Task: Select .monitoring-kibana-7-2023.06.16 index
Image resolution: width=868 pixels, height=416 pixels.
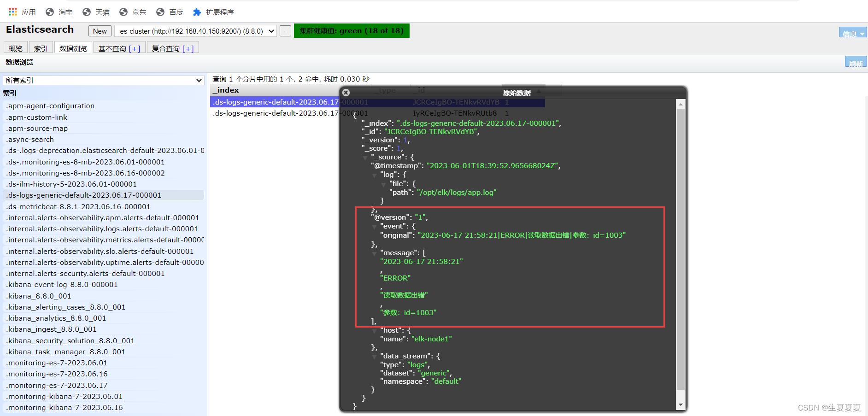Action: (x=103, y=407)
